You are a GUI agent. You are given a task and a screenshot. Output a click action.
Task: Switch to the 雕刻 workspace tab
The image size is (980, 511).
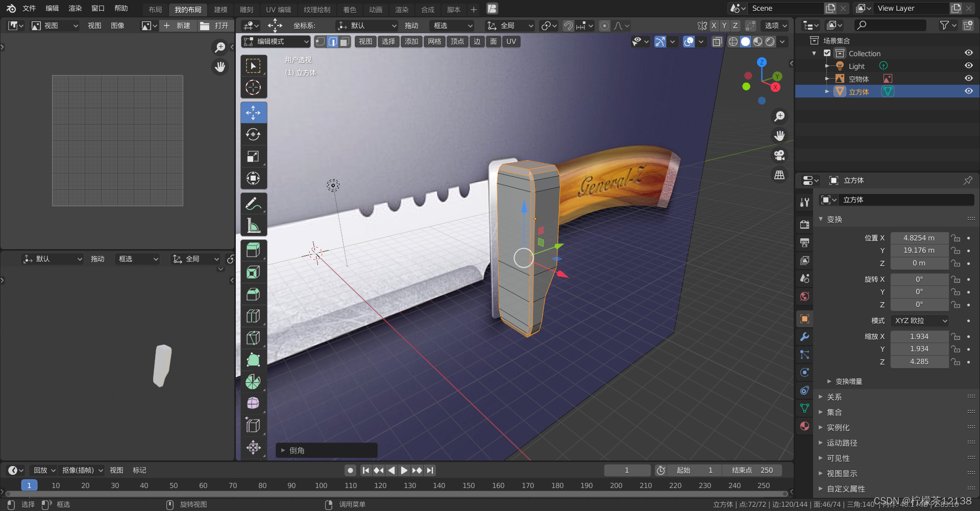pyautogui.click(x=247, y=10)
